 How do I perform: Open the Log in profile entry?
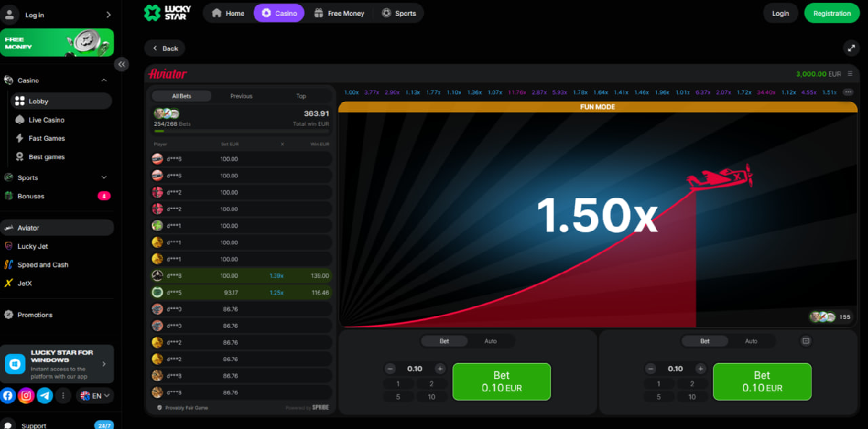click(x=57, y=14)
